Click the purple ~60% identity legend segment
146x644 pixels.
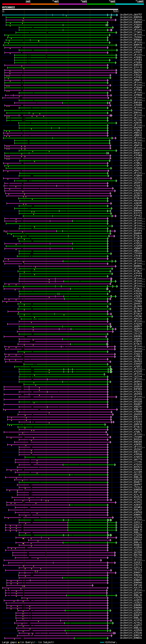tap(73, 4)
